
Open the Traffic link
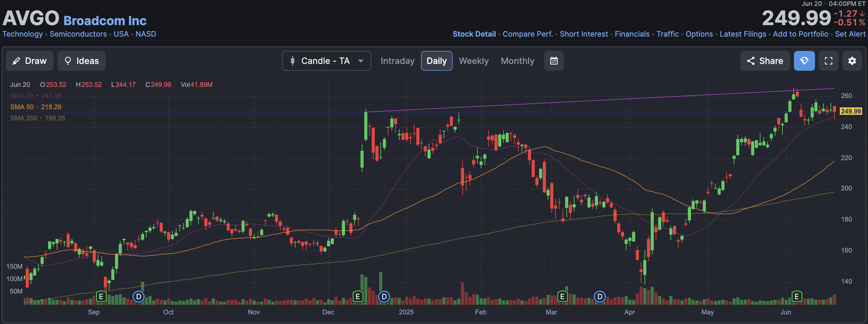(x=667, y=34)
